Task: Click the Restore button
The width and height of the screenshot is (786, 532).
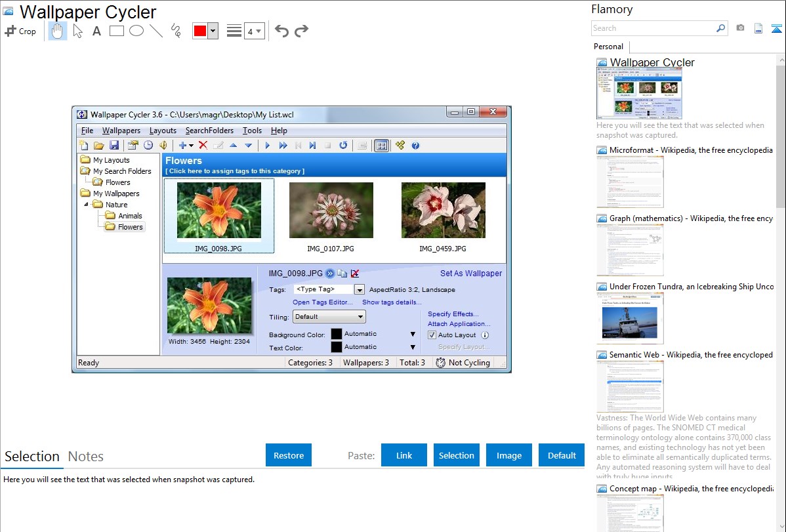Action: 289,455
